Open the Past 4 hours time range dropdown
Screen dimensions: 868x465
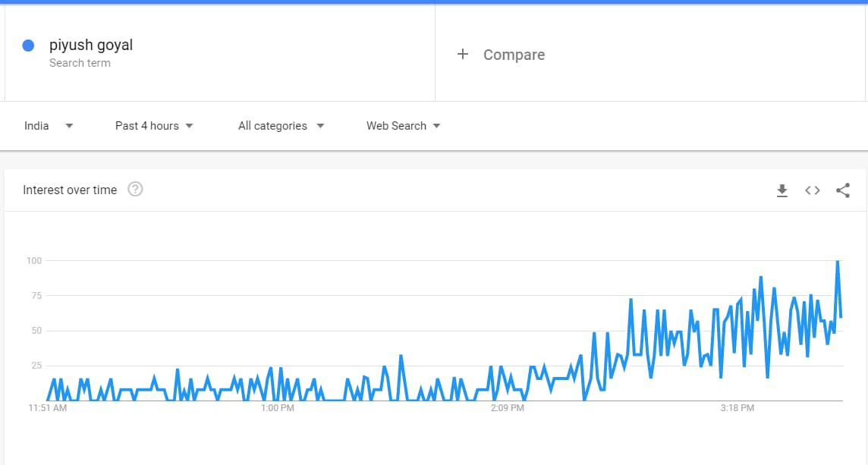pyautogui.click(x=154, y=126)
